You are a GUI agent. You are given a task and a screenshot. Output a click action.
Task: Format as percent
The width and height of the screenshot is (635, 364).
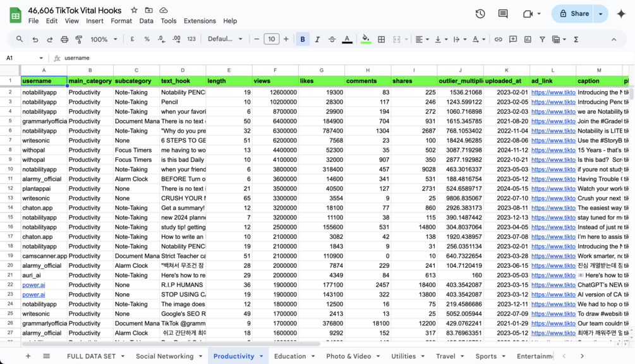pos(147,39)
